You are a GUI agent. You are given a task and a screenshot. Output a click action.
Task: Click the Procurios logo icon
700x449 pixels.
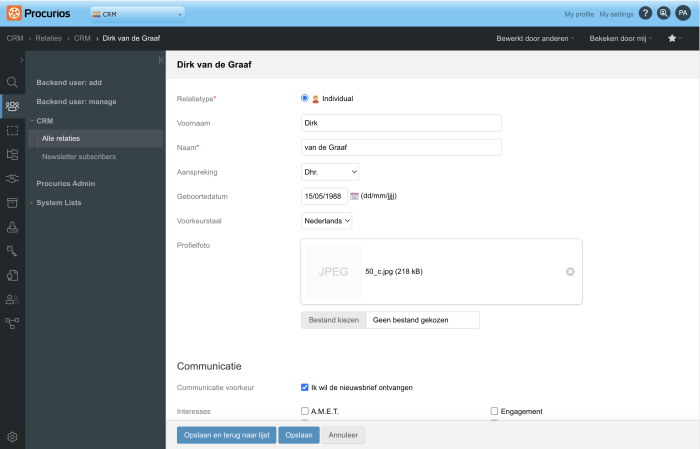[14, 13]
